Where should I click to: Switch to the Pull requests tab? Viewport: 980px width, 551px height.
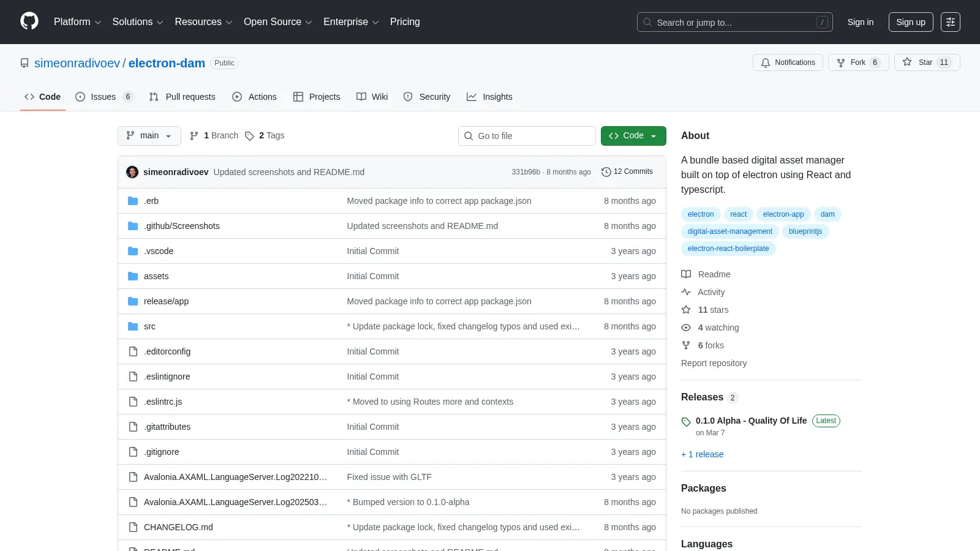pyautogui.click(x=183, y=97)
